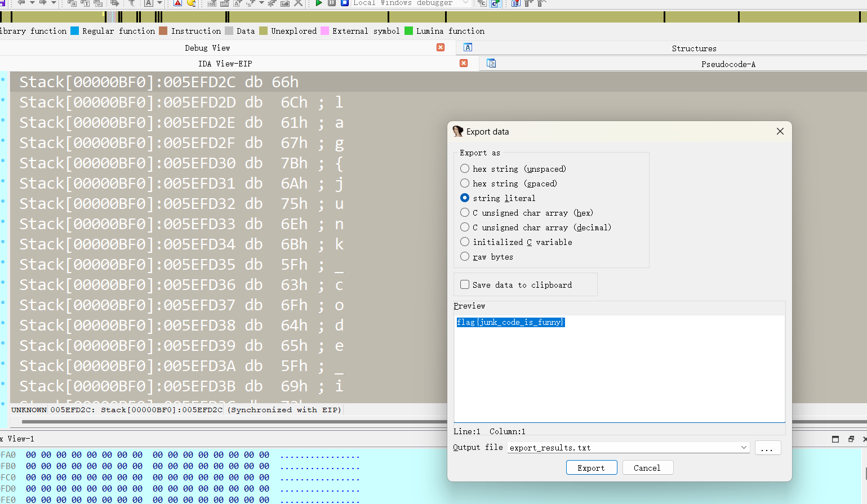Click the Data gray legend swatch
Image resolution: width=867 pixels, height=504 pixels.
tap(229, 31)
